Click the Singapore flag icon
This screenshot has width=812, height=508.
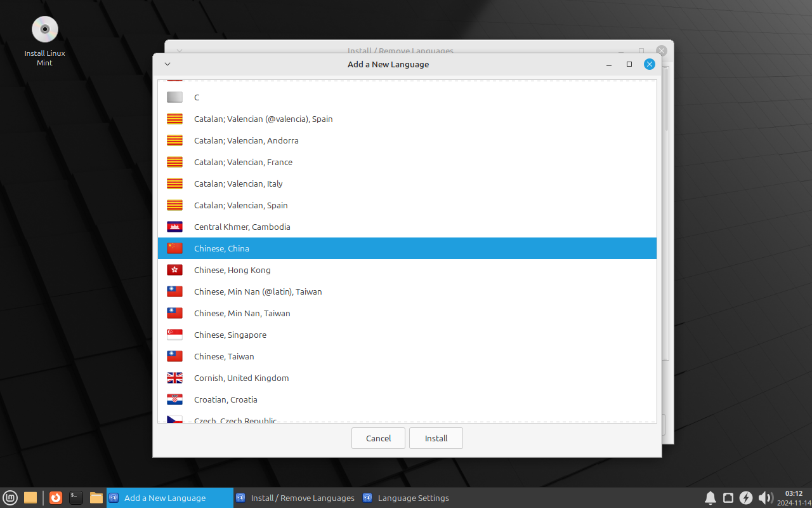[174, 335]
